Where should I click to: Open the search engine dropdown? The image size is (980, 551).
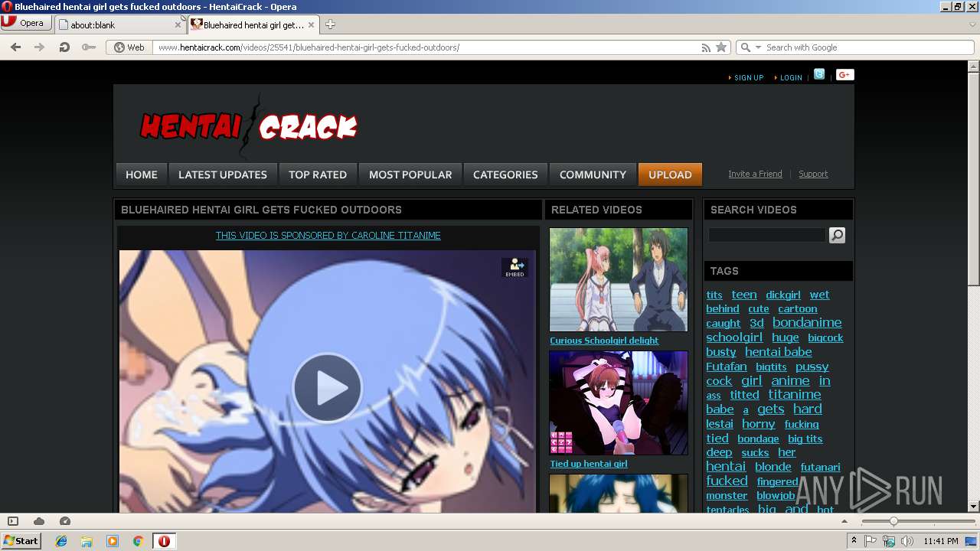point(750,47)
